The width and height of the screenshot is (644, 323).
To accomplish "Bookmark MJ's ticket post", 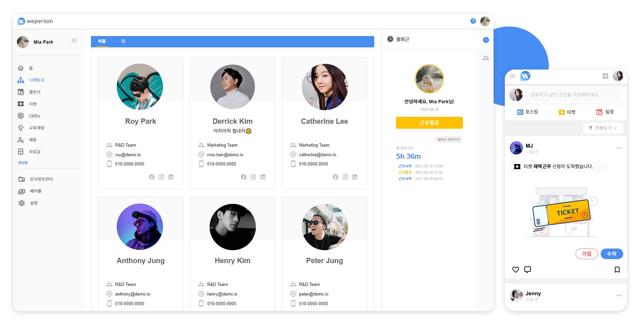I will tap(617, 270).
